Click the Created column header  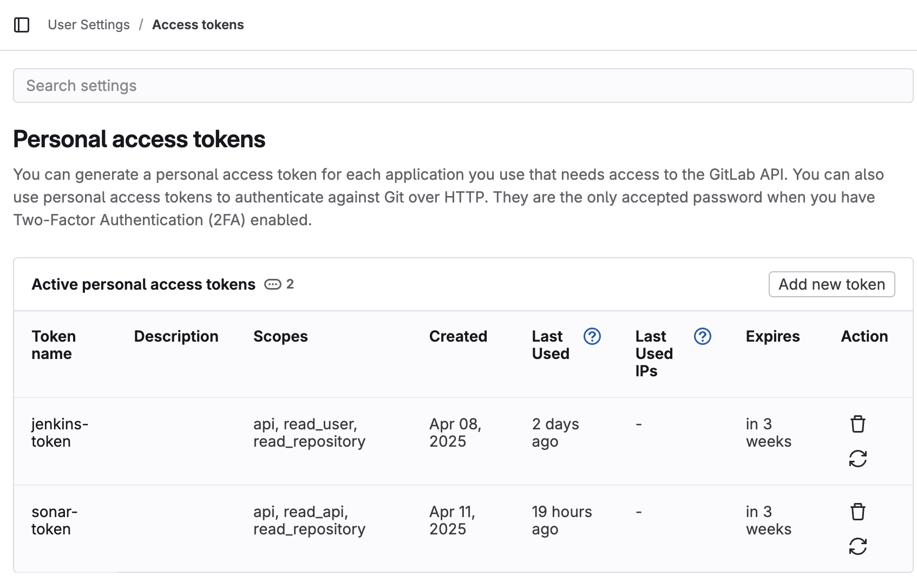click(x=458, y=336)
